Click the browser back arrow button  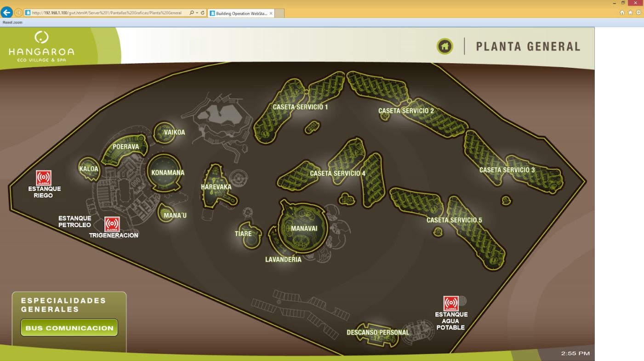click(7, 13)
